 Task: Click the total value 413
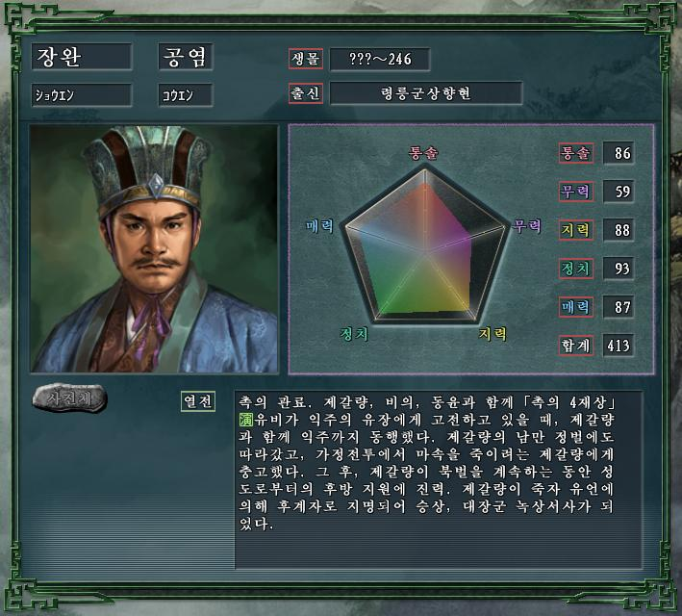619,346
